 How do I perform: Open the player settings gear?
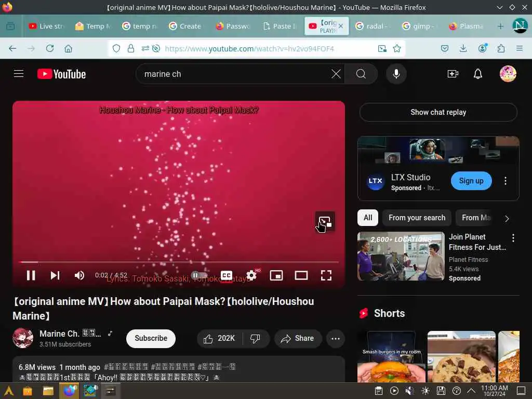[251, 275]
